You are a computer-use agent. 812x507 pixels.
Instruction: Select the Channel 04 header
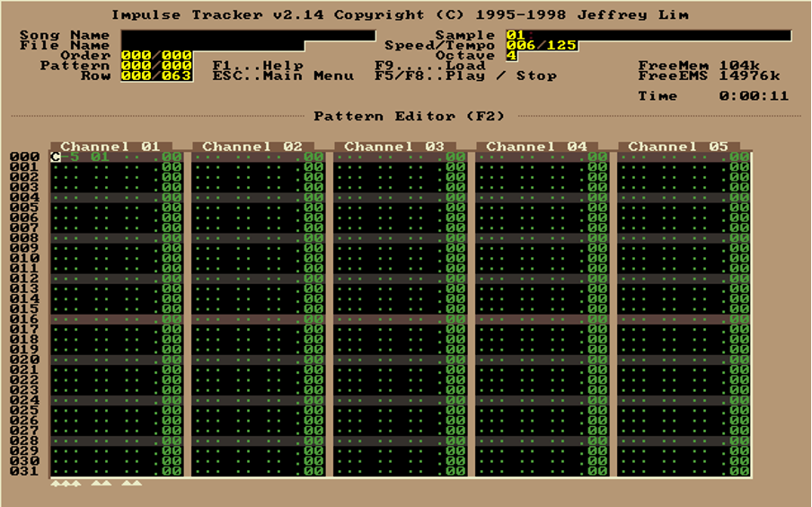536,147
